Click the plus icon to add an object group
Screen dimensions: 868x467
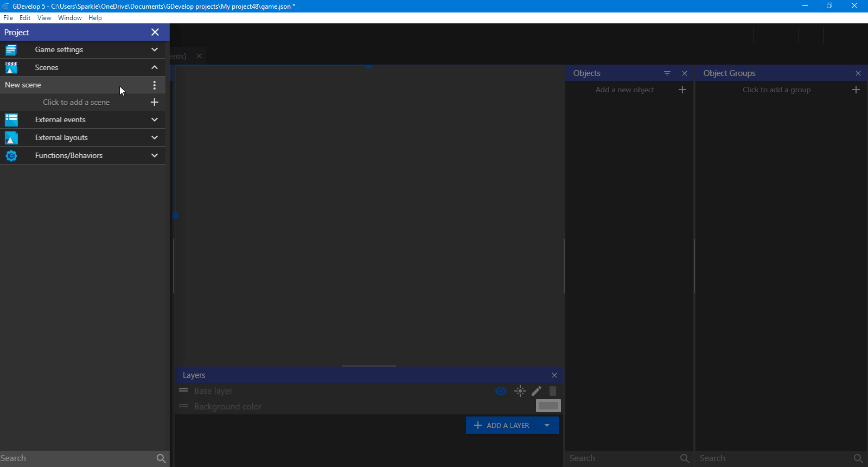tap(856, 90)
